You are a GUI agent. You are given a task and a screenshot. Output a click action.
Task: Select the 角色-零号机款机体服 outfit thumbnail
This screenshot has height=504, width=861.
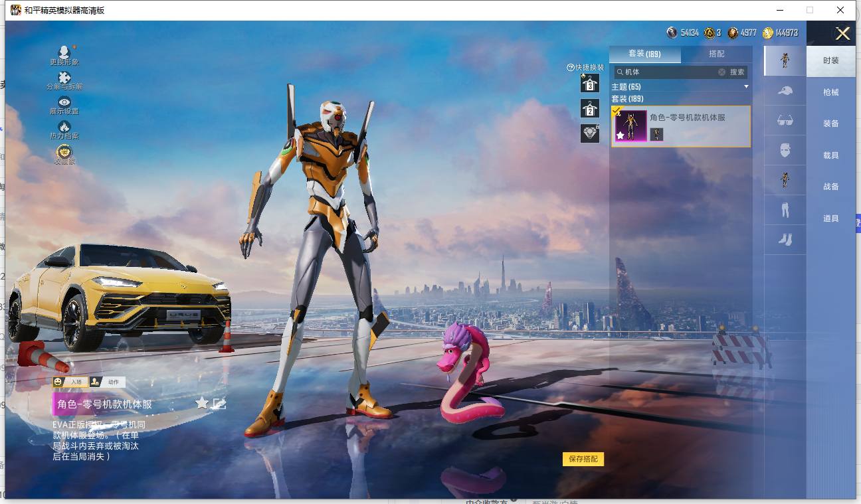630,126
